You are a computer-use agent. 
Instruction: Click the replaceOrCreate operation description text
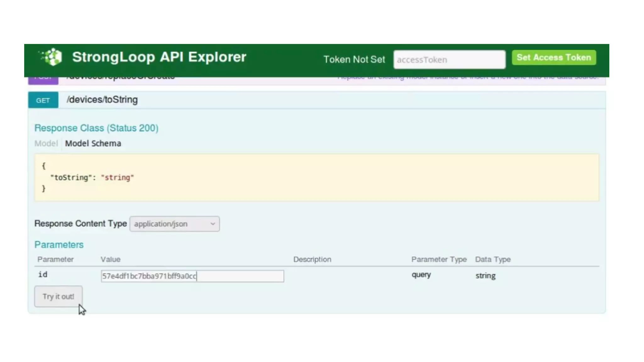468,79
